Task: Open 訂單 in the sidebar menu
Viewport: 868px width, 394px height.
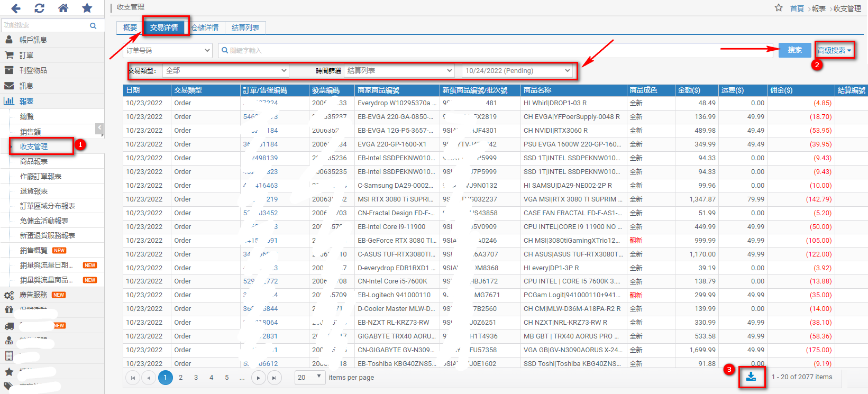Action: 26,55
